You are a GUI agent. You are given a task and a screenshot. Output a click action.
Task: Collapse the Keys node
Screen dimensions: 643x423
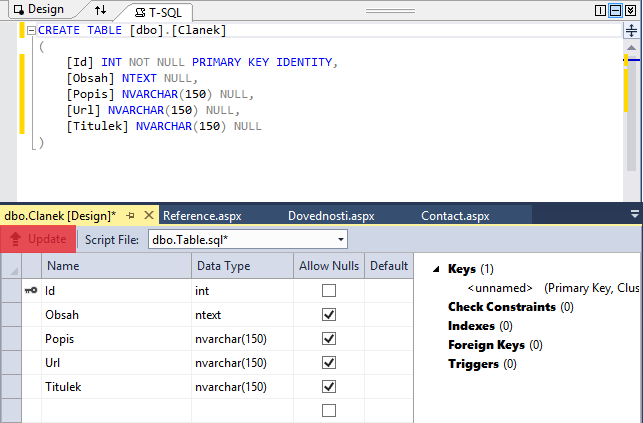tap(436, 269)
